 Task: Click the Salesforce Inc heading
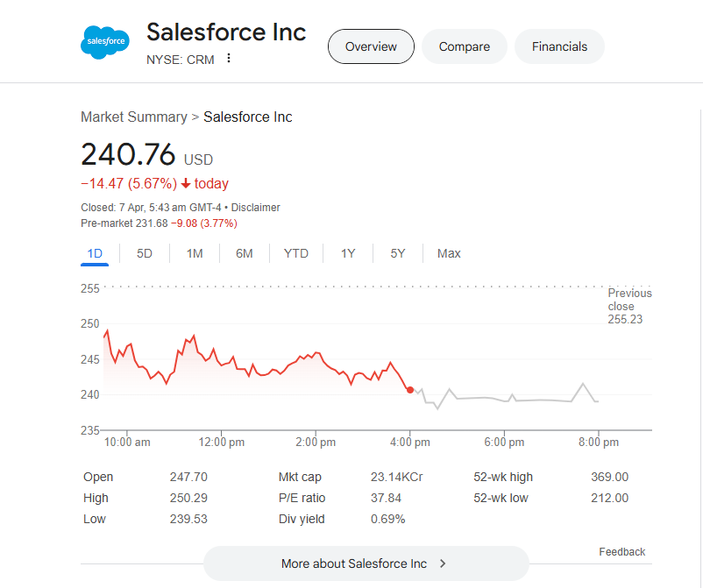click(226, 32)
